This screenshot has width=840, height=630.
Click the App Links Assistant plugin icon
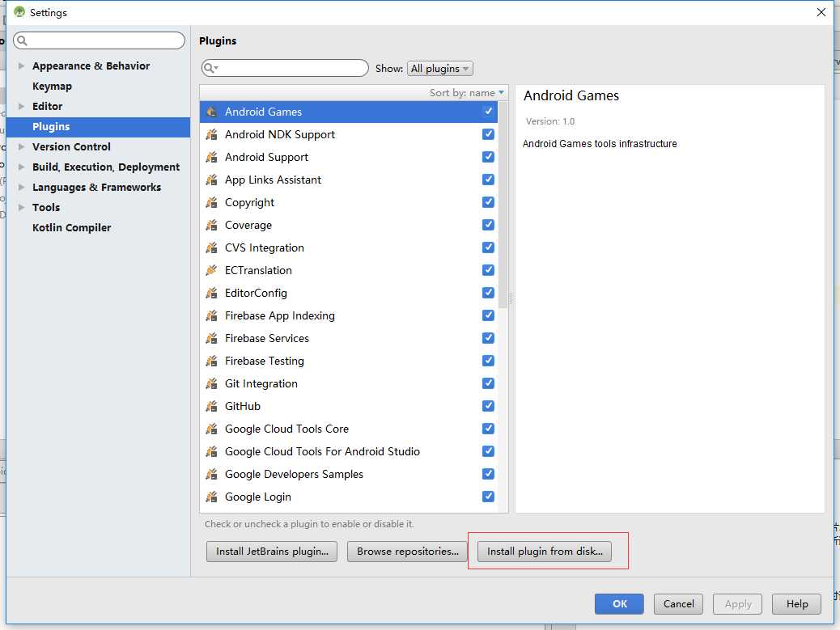click(x=211, y=180)
